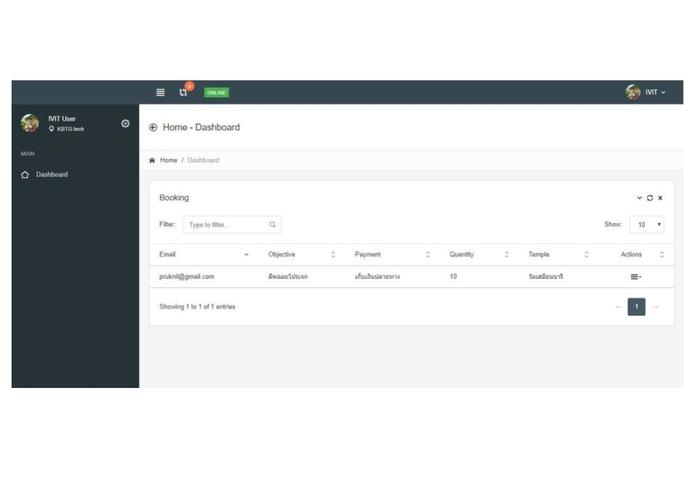Open sidebar user settings gear icon
695x494 pixels.
pyautogui.click(x=125, y=124)
